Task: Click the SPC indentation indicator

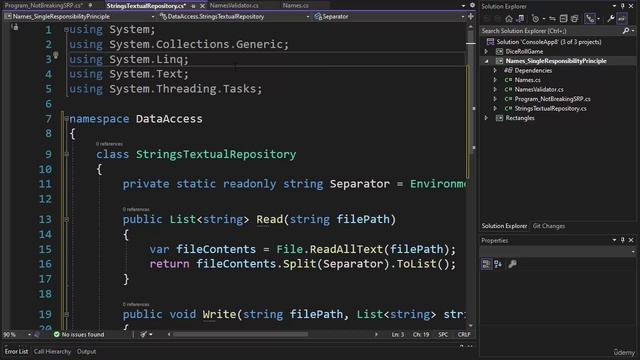Action: pyautogui.click(x=443, y=335)
